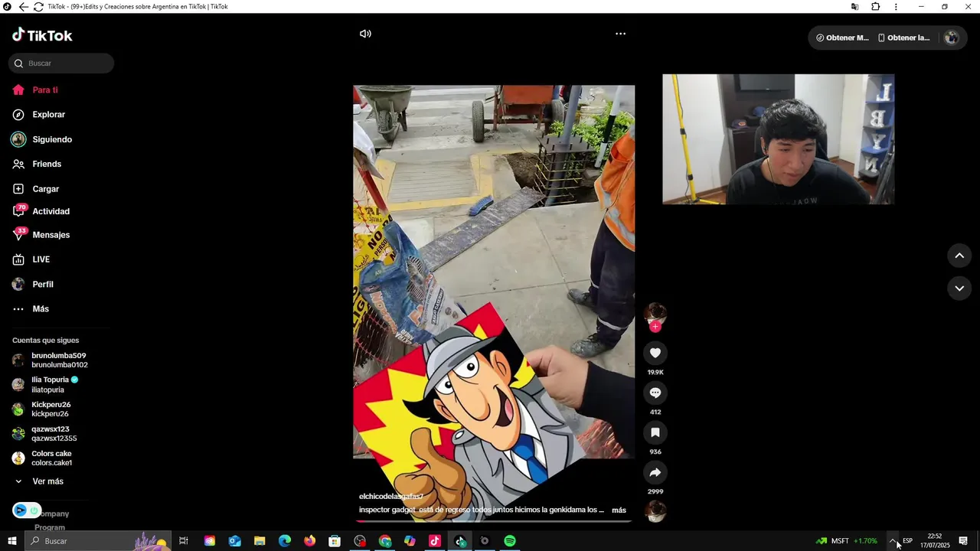Open File Explorer from the taskbar
Viewport: 980px width, 551px height.
point(260,541)
